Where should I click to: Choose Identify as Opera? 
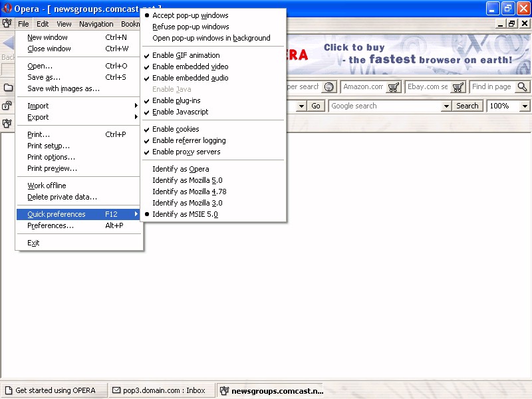(180, 169)
